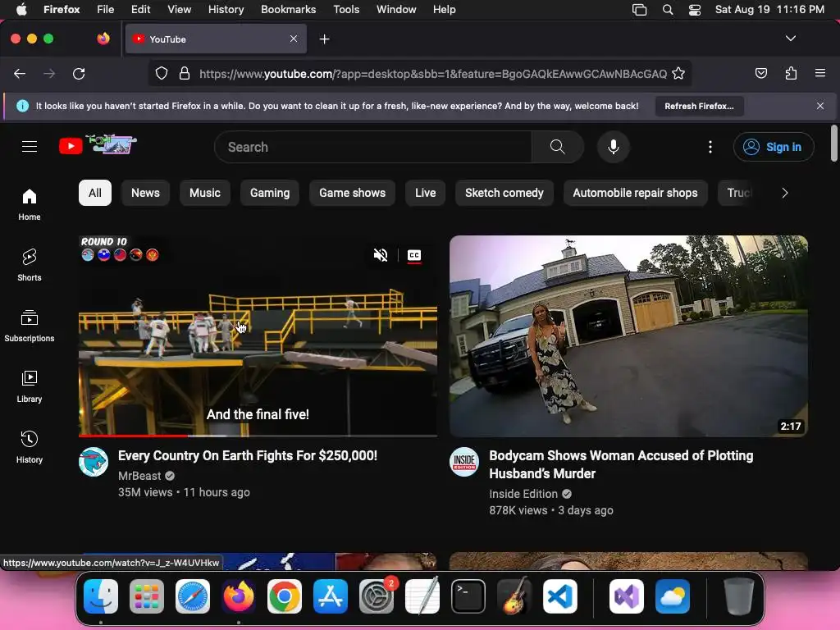Open the Firefox History menu

pos(226,10)
